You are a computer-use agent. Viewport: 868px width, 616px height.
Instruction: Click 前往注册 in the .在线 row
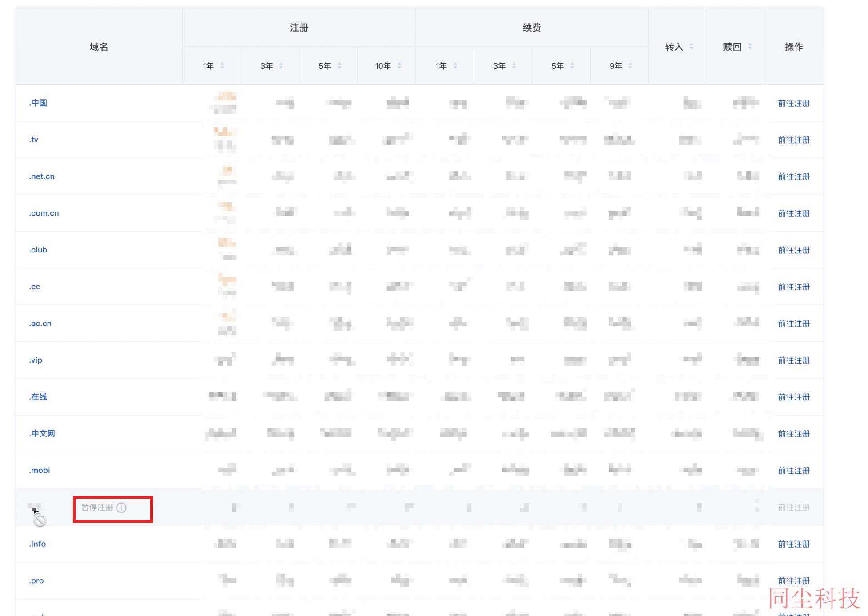click(x=794, y=397)
